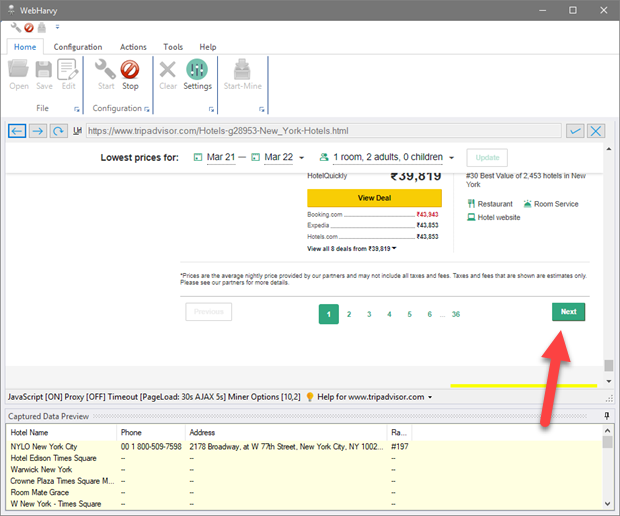Go to page 3 in pagination
Screen dimensions: 620x516
click(x=369, y=314)
